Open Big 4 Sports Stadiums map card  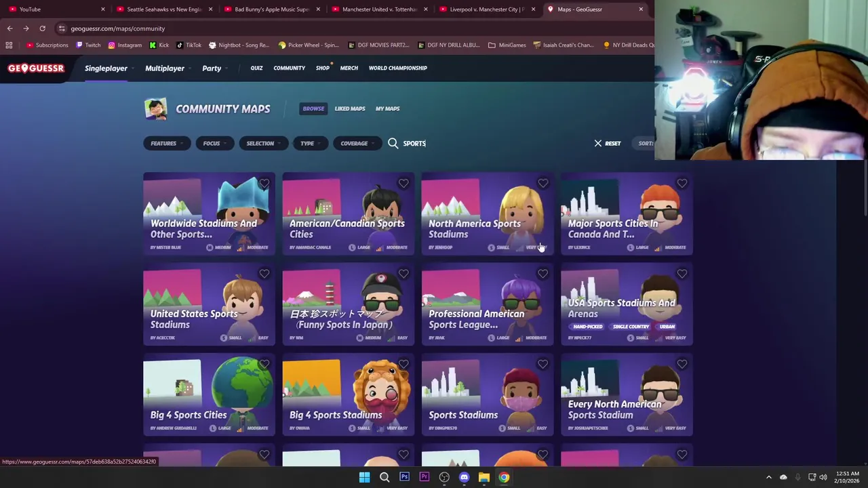pos(348,394)
